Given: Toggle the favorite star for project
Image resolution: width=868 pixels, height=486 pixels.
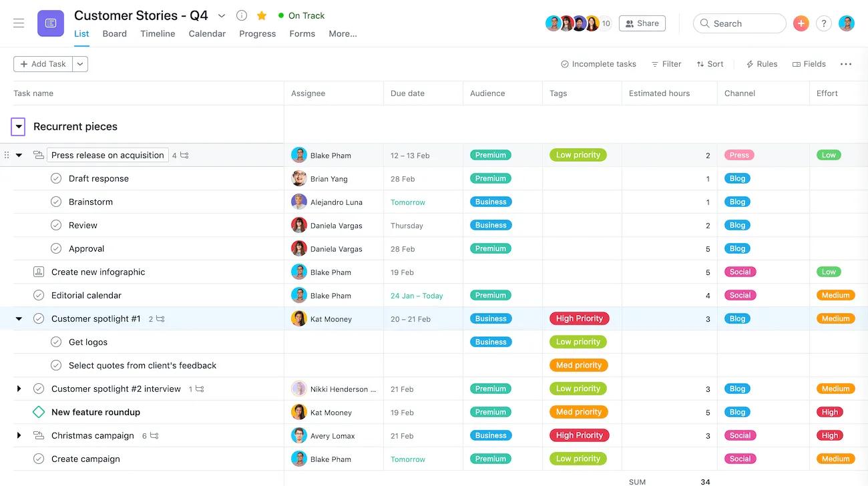Looking at the screenshot, I should (x=262, y=15).
